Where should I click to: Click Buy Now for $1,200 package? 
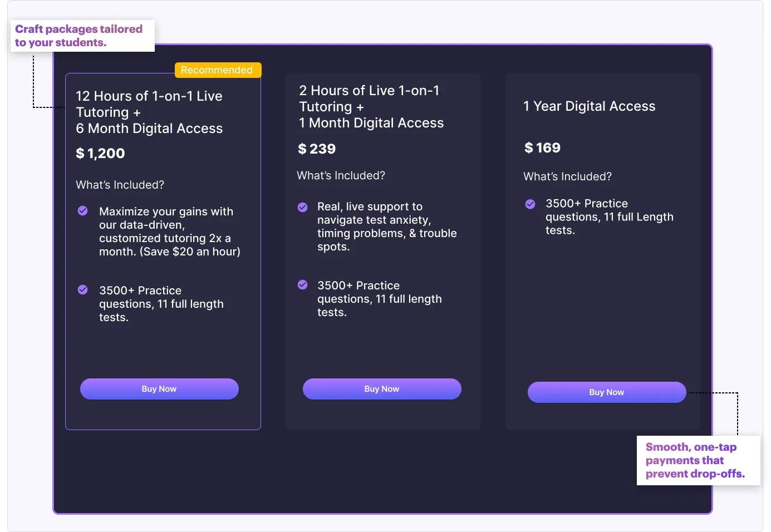coord(159,389)
